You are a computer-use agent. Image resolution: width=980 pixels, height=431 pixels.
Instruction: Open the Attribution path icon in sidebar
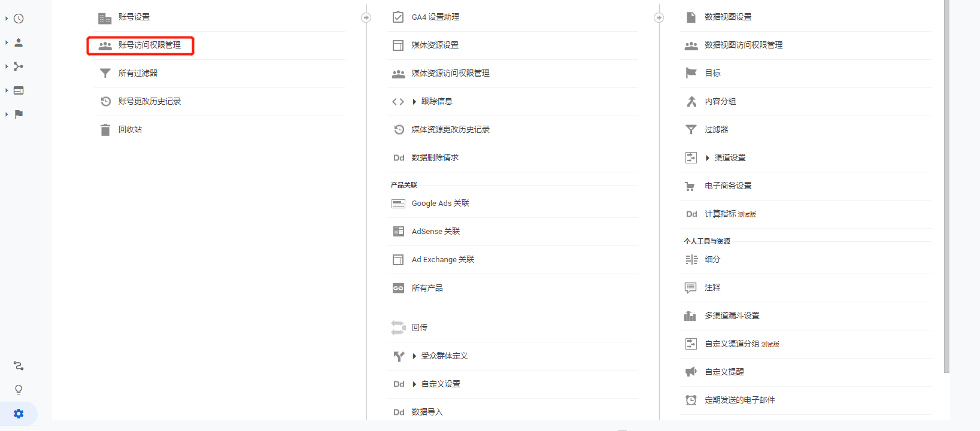click(19, 366)
